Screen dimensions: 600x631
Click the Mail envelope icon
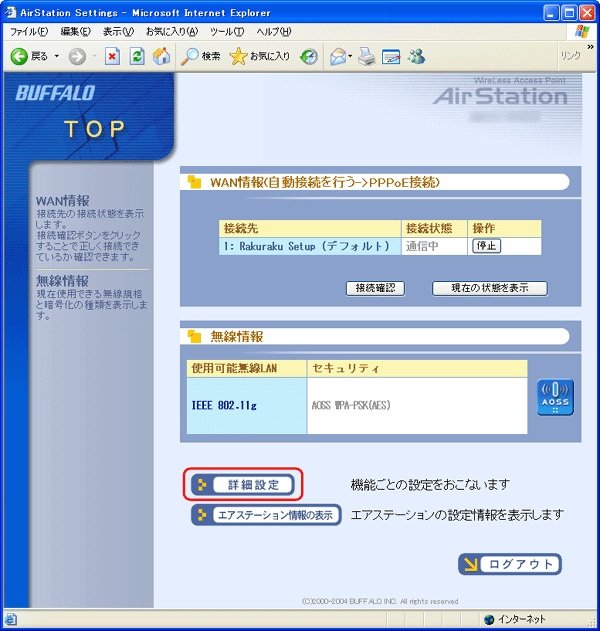(x=338, y=57)
